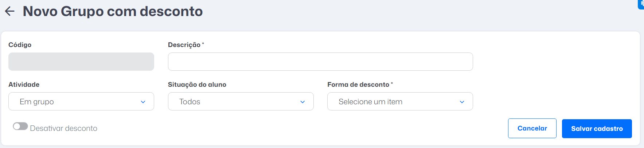The width and height of the screenshot is (644, 148).
Task: Click the "Forma de desconto" field label
Action: 358,85
